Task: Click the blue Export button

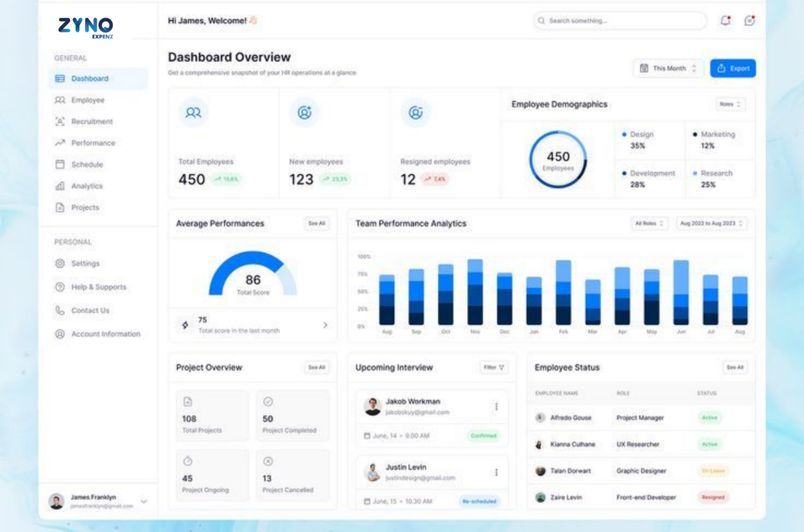Action: [733, 69]
